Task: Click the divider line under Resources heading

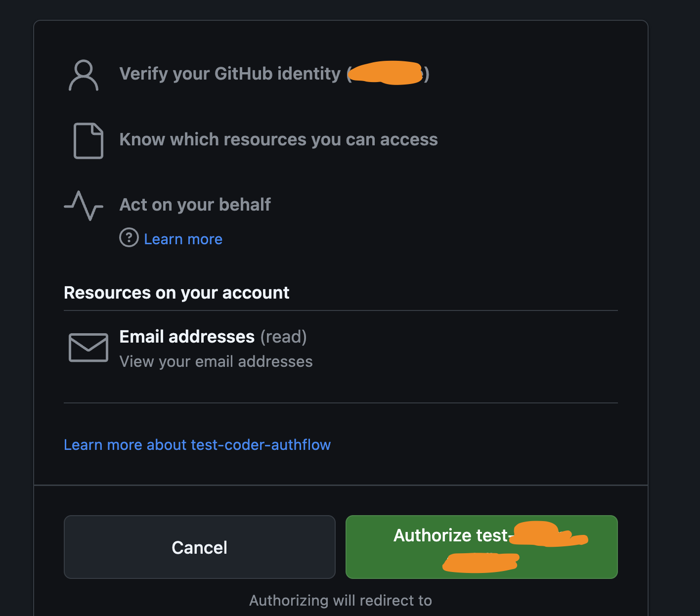Action: [x=341, y=310]
